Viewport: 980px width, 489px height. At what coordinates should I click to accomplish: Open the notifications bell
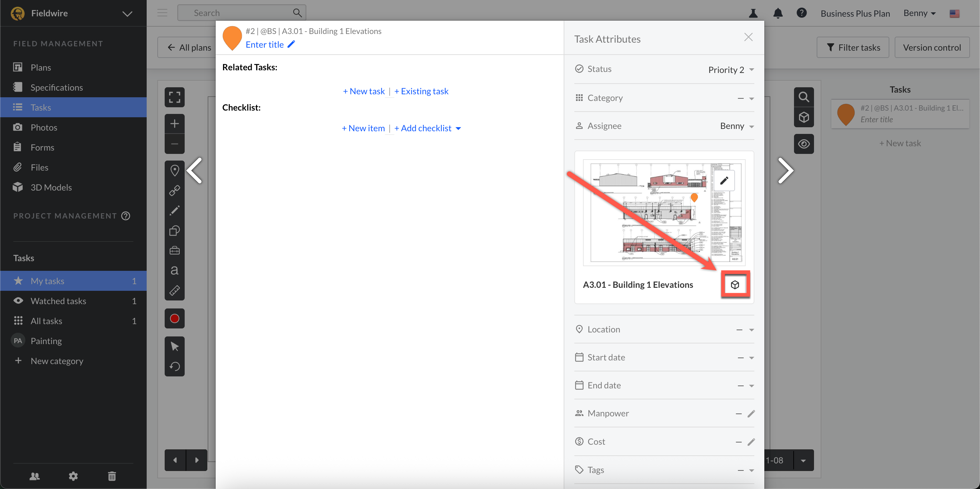[778, 13]
